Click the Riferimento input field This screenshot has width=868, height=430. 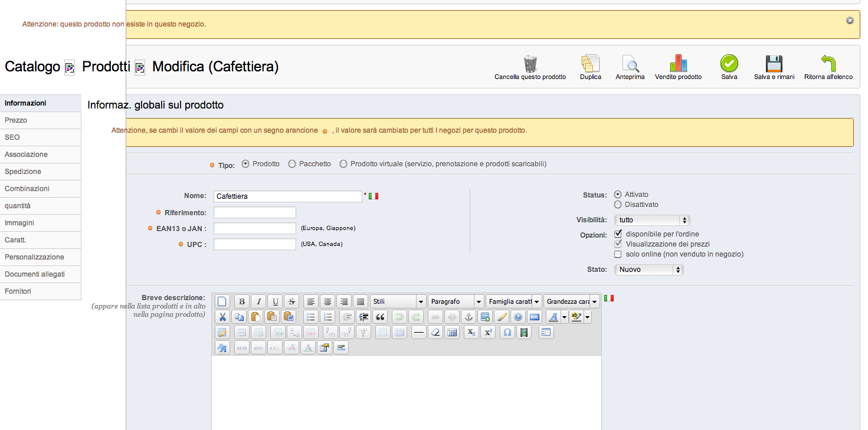255,212
